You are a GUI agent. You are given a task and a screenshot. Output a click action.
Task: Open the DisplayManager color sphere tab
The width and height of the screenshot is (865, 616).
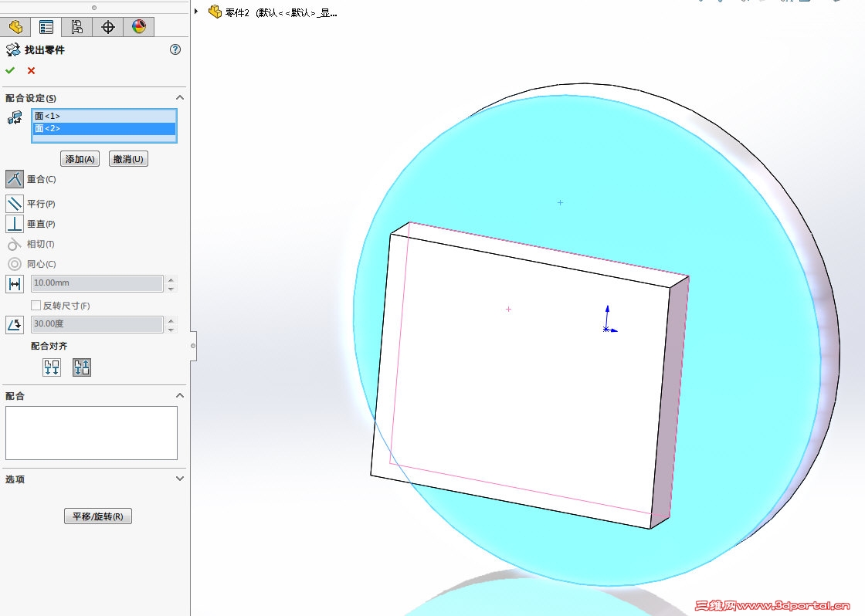[x=138, y=26]
